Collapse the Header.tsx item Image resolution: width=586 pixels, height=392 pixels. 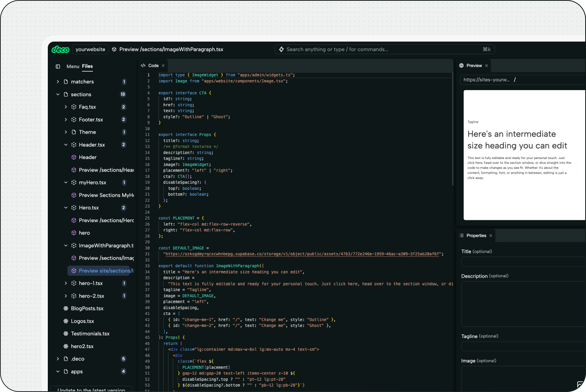click(x=66, y=145)
